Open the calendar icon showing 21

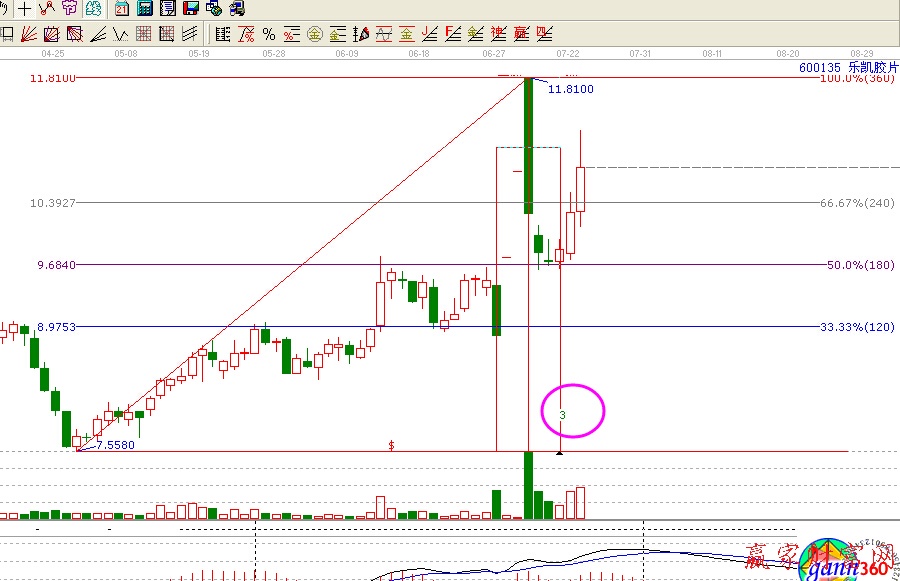[122, 9]
